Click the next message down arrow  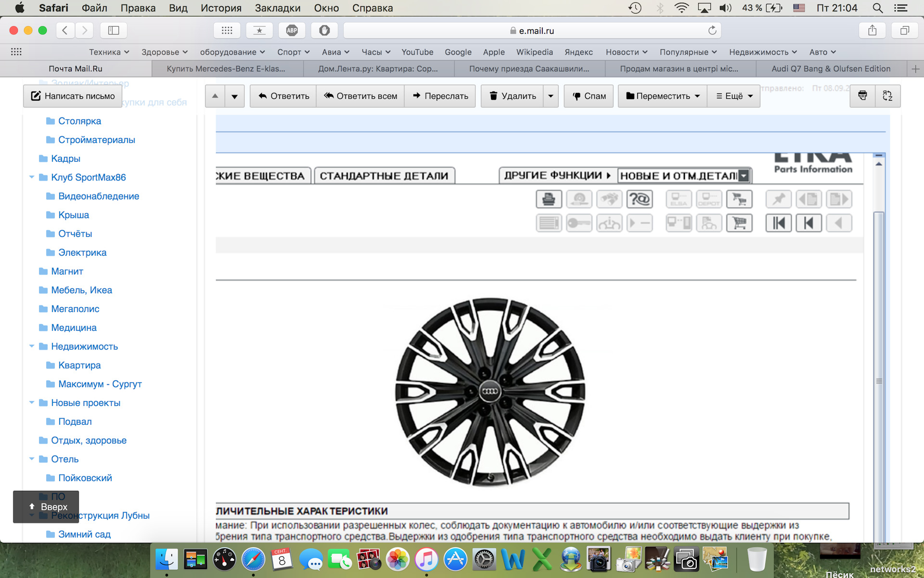234,96
